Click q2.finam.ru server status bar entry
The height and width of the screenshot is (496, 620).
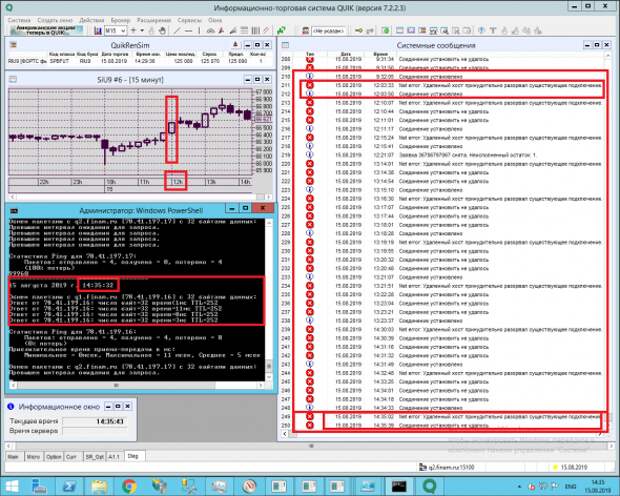(x=447, y=468)
